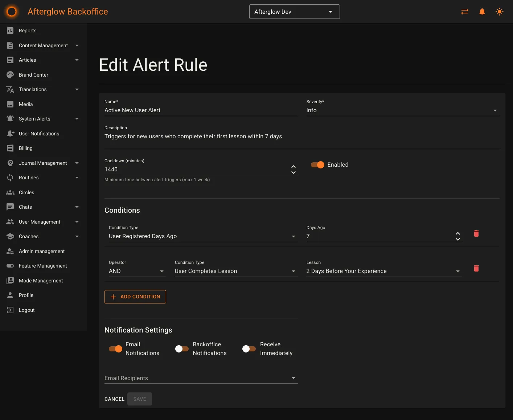Open the Afterglow Dev environment selector
513x420 pixels.
294,11
